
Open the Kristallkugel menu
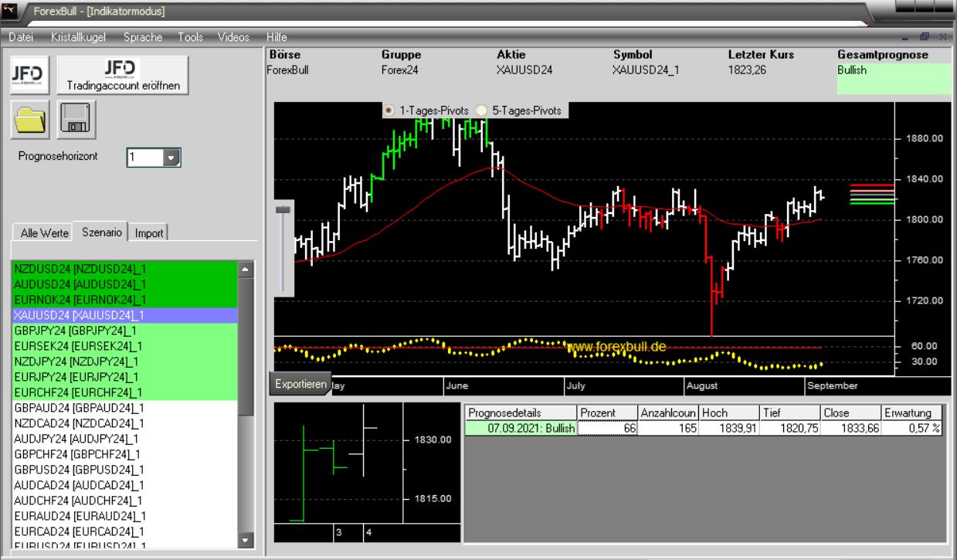[79, 37]
